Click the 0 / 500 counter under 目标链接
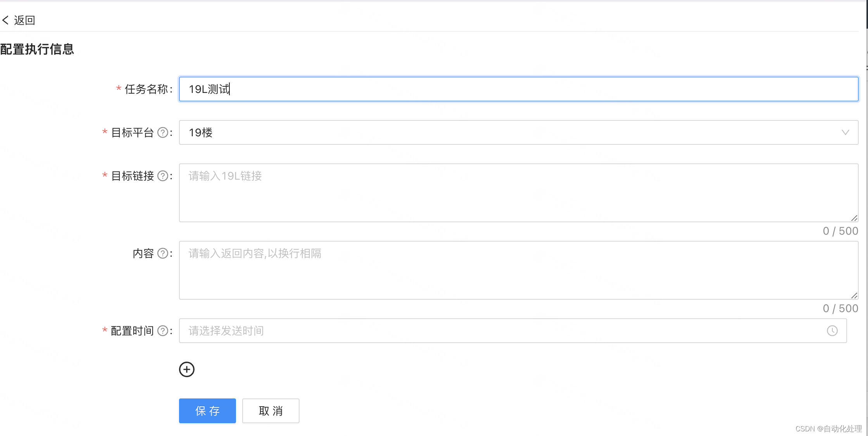Screen dimensions: 868x436 840,231
